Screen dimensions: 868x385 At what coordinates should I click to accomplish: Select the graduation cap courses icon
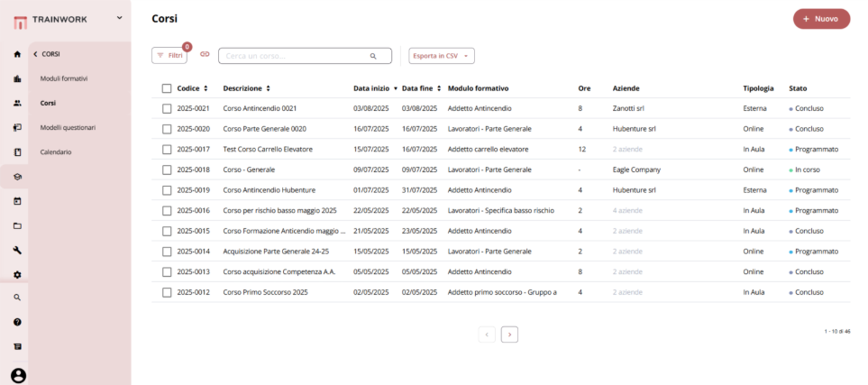(17, 177)
